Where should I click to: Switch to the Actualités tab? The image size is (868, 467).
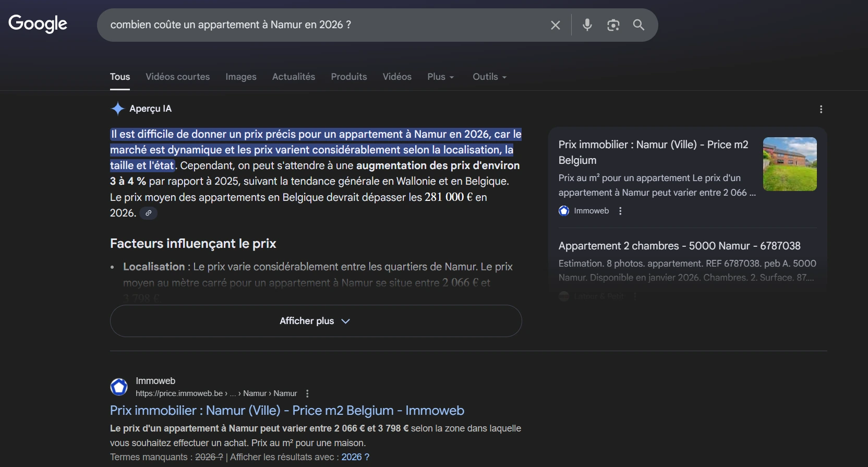click(293, 77)
